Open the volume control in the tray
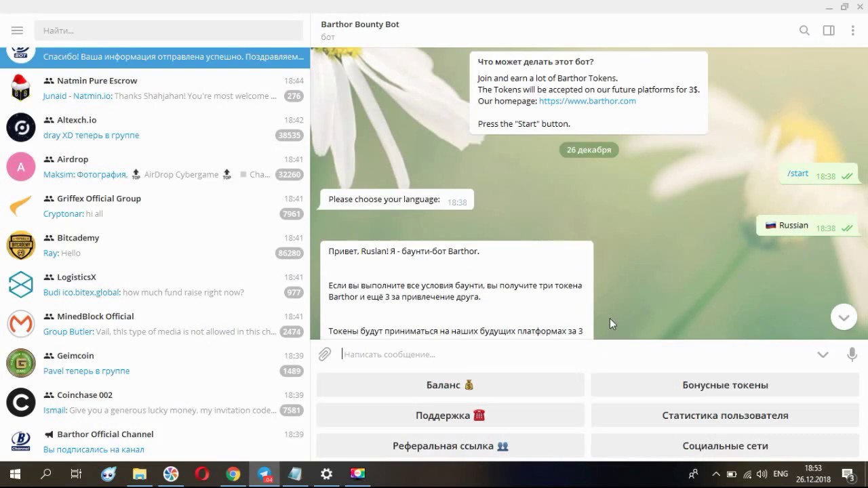Image resolution: width=868 pixels, height=488 pixels. 762,474
